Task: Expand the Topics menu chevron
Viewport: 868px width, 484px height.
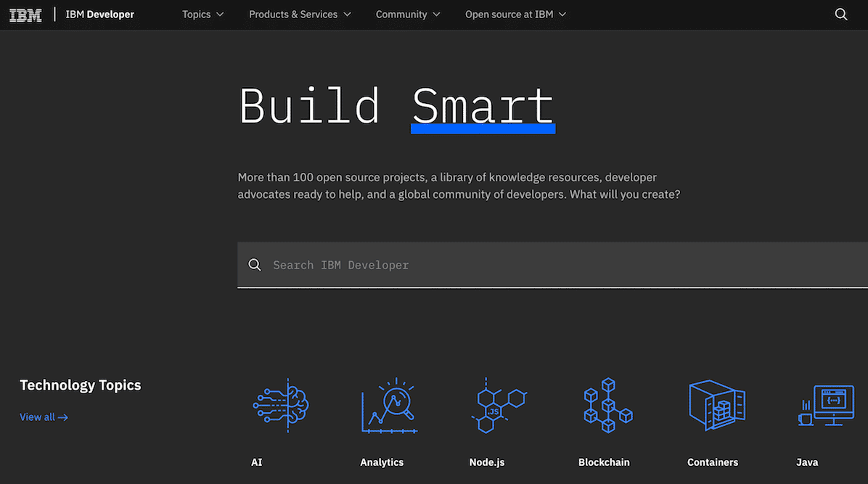Action: (220, 15)
